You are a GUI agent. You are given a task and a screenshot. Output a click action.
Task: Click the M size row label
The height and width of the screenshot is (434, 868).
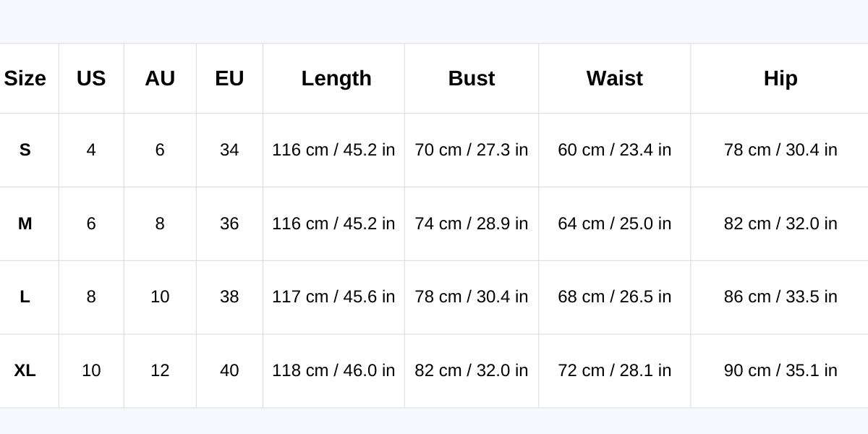tap(25, 224)
